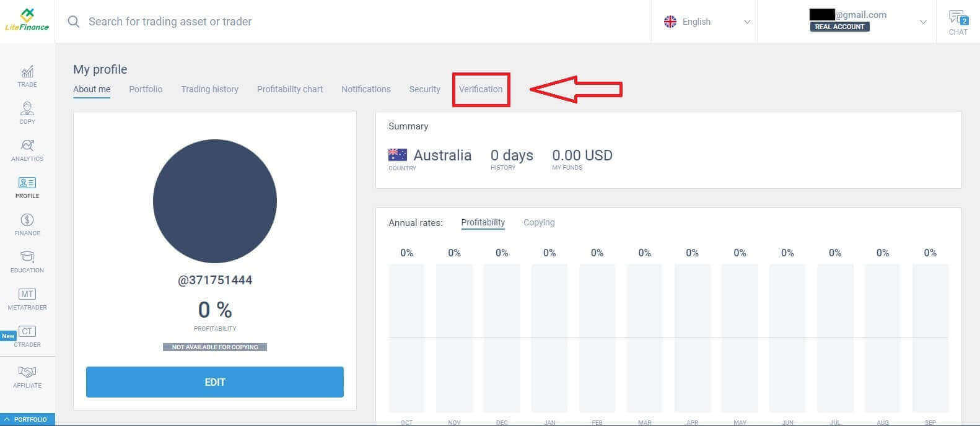Click the profile avatar circle
Screen dimensions: 980x426
[215, 201]
